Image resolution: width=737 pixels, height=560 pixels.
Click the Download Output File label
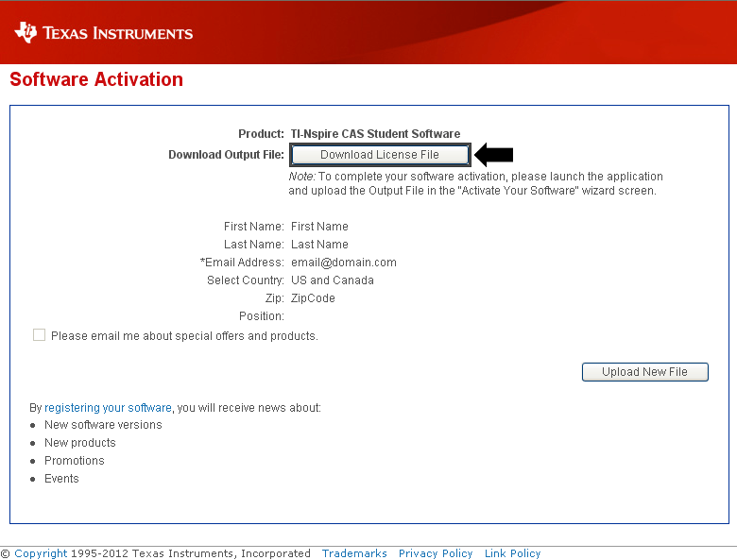tap(226, 155)
